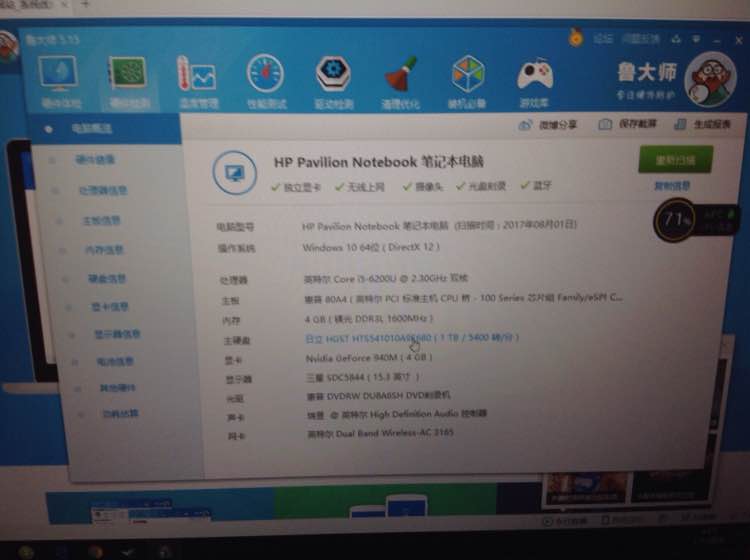Click the Dual Band Wireless-AC 3165 value
This screenshot has width=750, height=560.
[x=380, y=434]
